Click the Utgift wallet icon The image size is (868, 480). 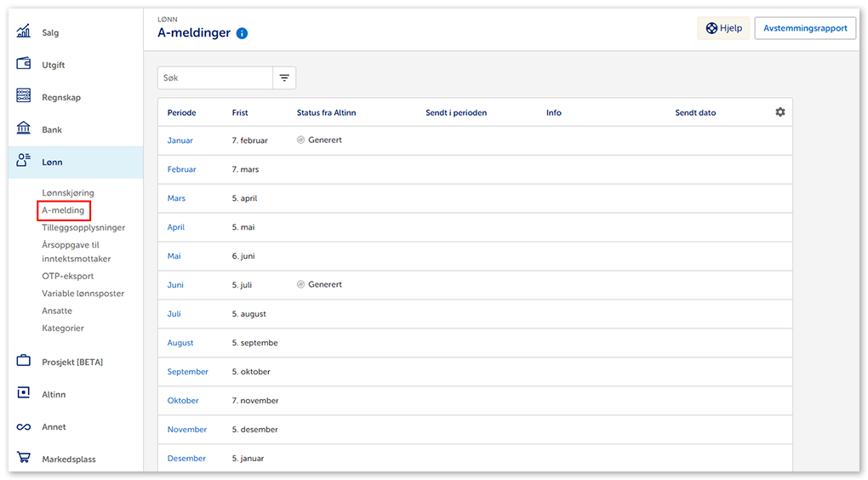24,65
